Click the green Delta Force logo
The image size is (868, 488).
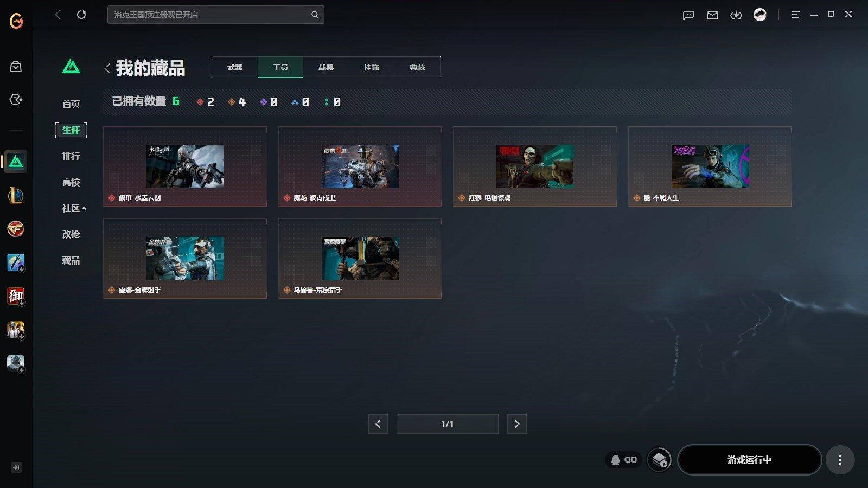(x=71, y=66)
